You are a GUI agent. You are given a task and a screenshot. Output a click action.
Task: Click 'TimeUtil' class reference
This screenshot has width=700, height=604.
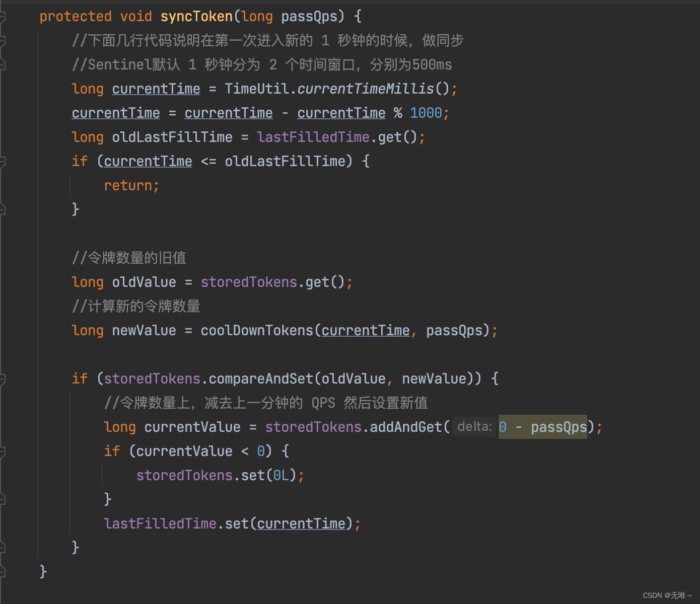(x=257, y=89)
